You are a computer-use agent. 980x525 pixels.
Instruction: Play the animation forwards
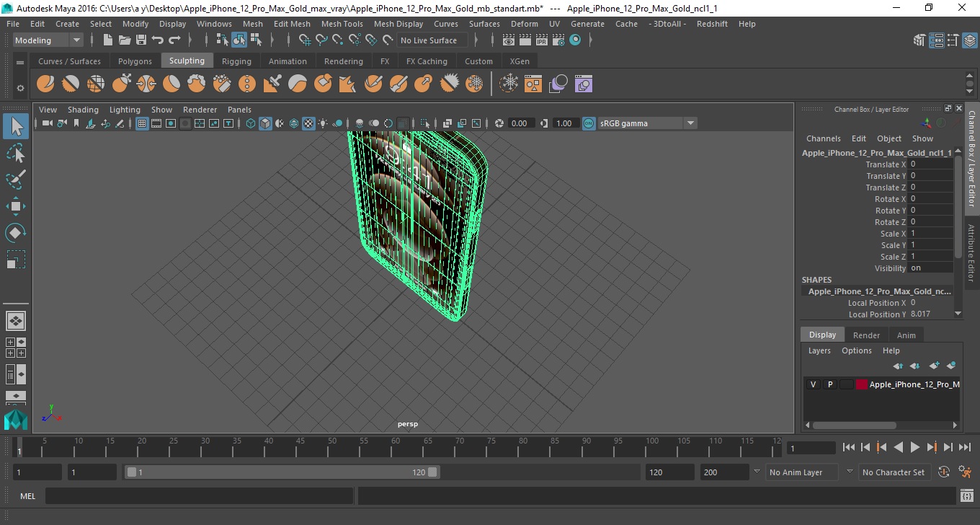click(x=914, y=447)
